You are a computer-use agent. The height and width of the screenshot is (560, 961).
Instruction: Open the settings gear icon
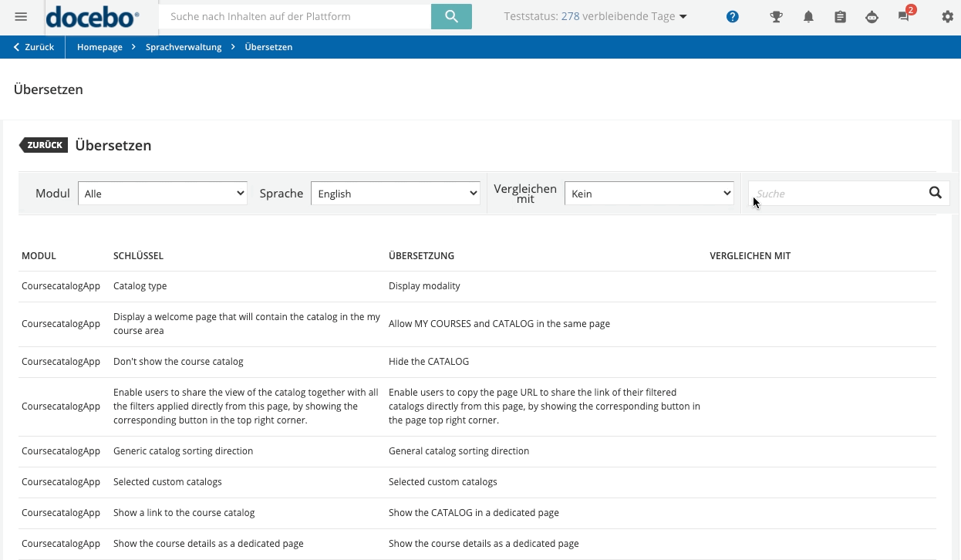click(x=948, y=16)
